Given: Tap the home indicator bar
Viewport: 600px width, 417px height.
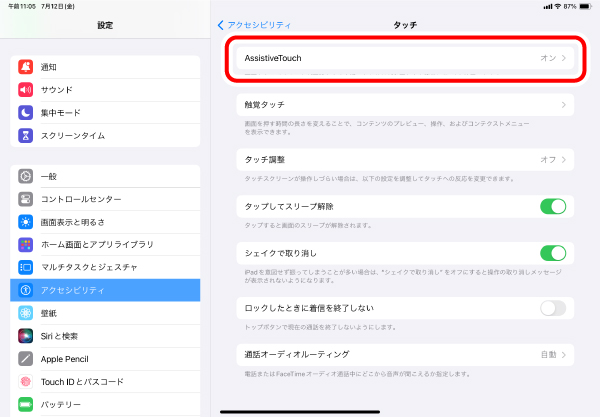Looking at the screenshot, I should click(300, 410).
